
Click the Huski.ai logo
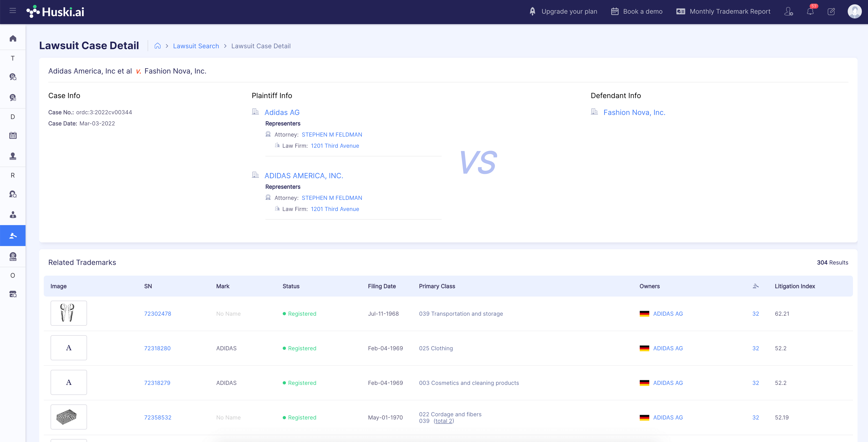pos(55,12)
